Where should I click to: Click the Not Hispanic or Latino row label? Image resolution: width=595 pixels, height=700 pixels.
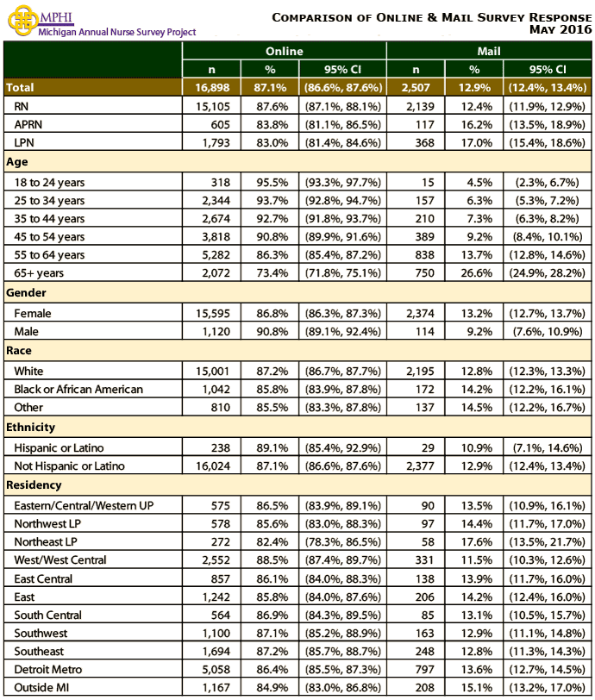pyautogui.click(x=69, y=466)
